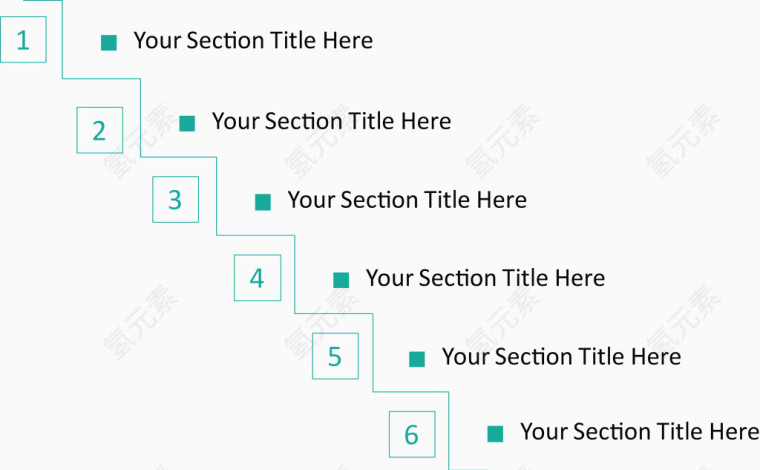Select the numbered box 6
Viewport: 760px width, 470px height.
coord(412,435)
